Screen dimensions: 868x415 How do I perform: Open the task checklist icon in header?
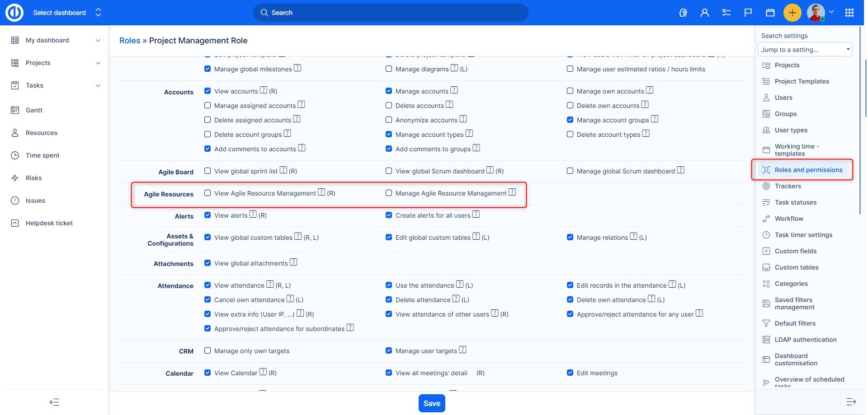pos(726,13)
